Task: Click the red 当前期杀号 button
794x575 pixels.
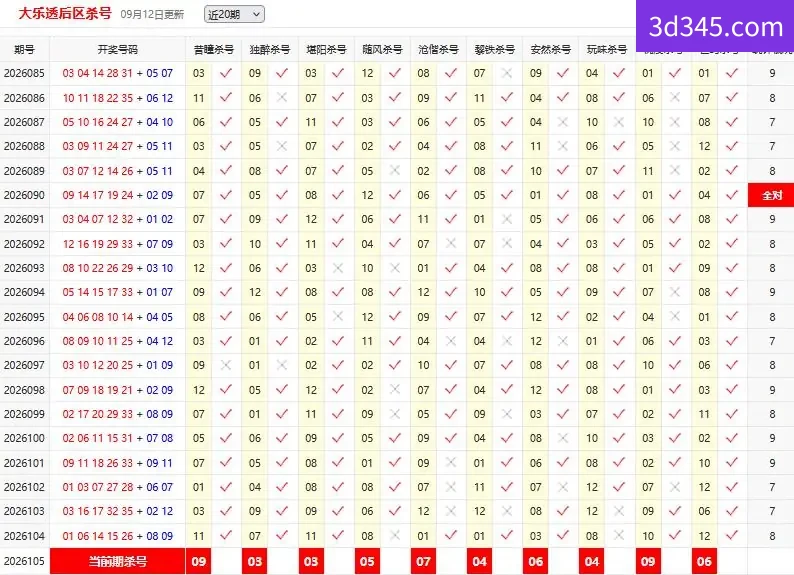Action: pos(117,561)
